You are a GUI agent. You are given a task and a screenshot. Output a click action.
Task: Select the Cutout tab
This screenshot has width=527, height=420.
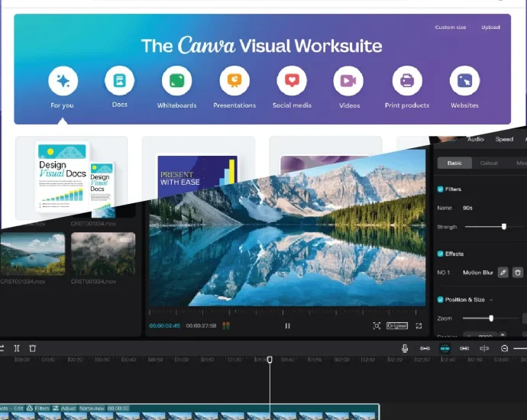tap(489, 163)
